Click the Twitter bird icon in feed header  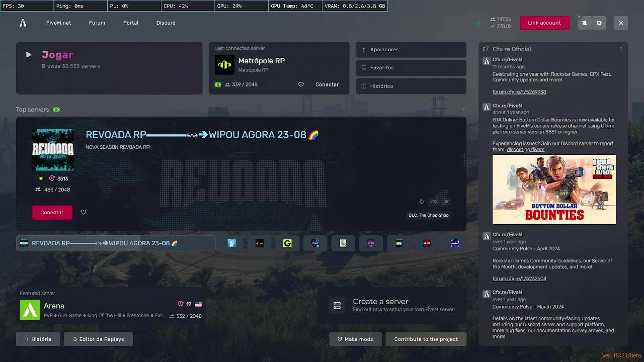pos(486,49)
